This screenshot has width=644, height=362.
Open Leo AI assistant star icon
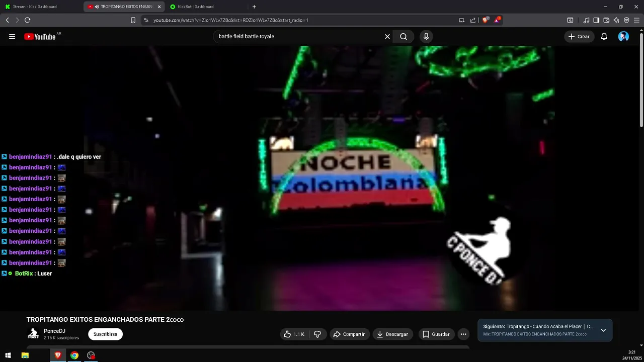[x=616, y=20]
